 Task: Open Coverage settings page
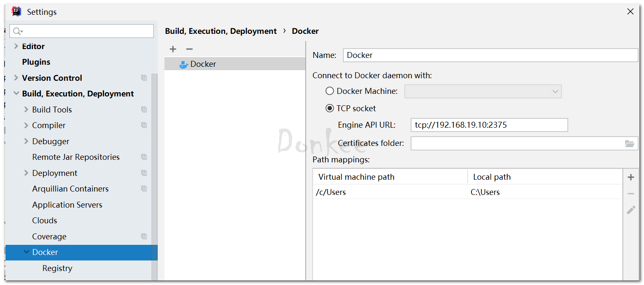49,236
